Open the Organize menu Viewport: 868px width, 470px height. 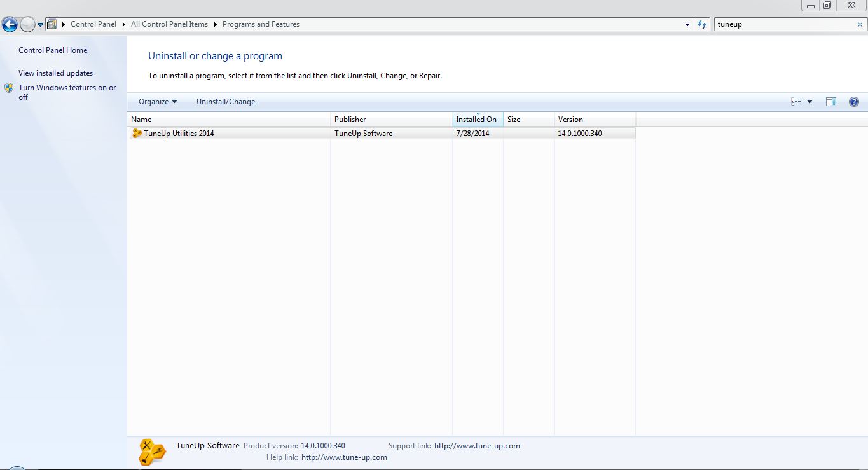(158, 102)
